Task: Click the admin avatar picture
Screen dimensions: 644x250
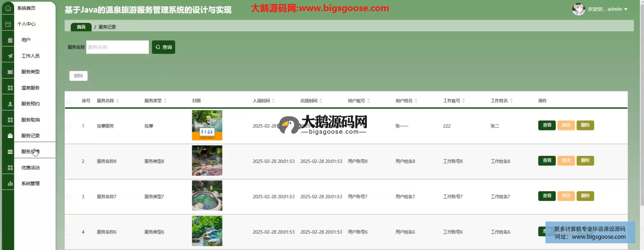Action: [578, 9]
